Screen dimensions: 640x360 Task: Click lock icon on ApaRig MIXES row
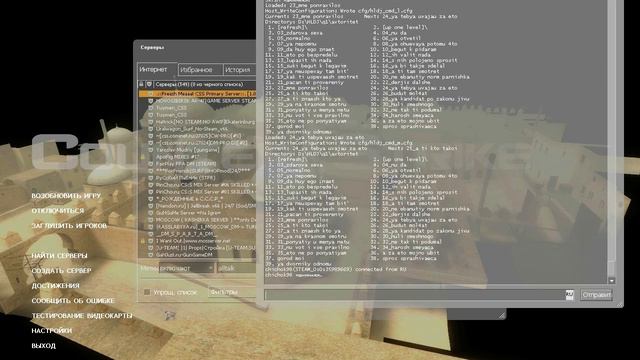point(143,157)
